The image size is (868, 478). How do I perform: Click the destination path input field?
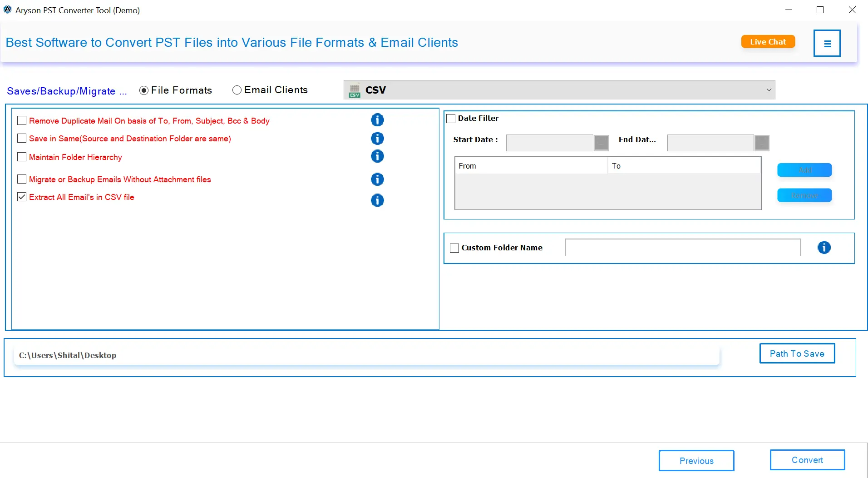point(363,356)
